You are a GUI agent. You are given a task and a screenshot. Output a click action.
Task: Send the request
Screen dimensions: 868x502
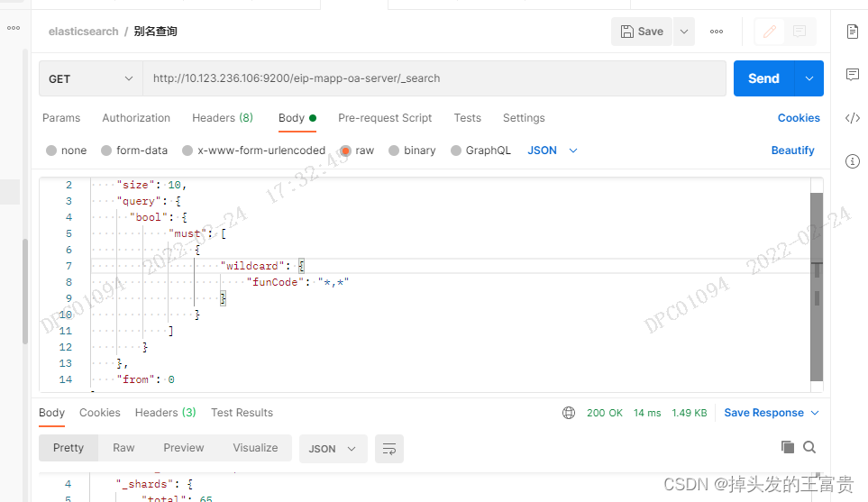pyautogui.click(x=764, y=78)
